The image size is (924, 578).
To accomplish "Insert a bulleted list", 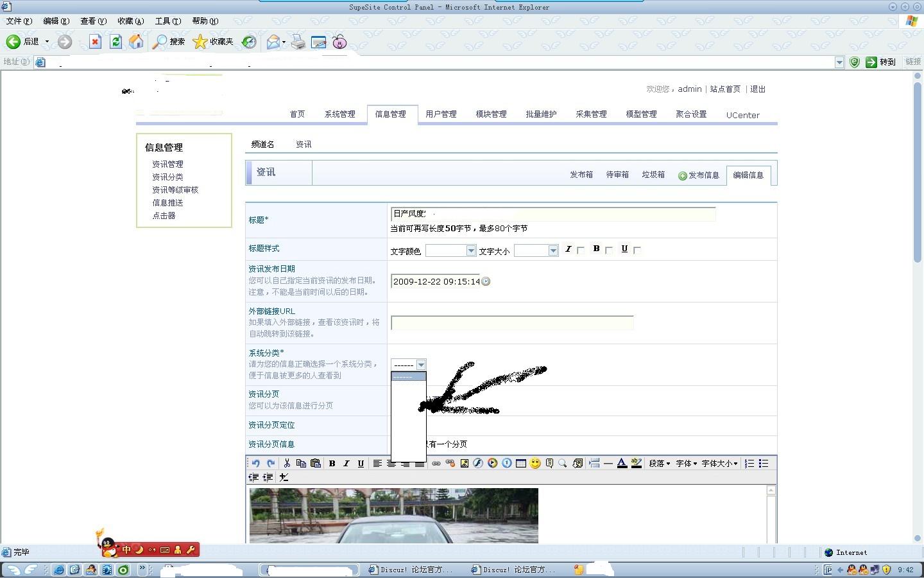I will 764,463.
